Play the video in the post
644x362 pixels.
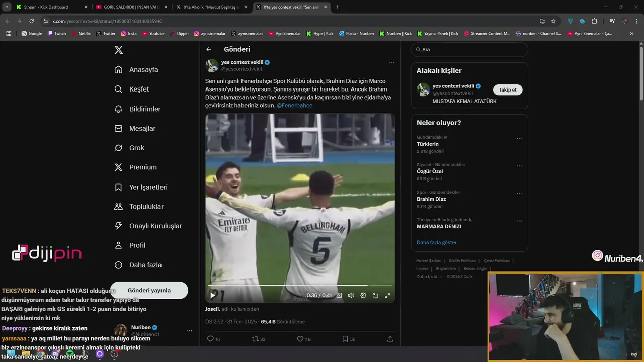click(x=213, y=295)
